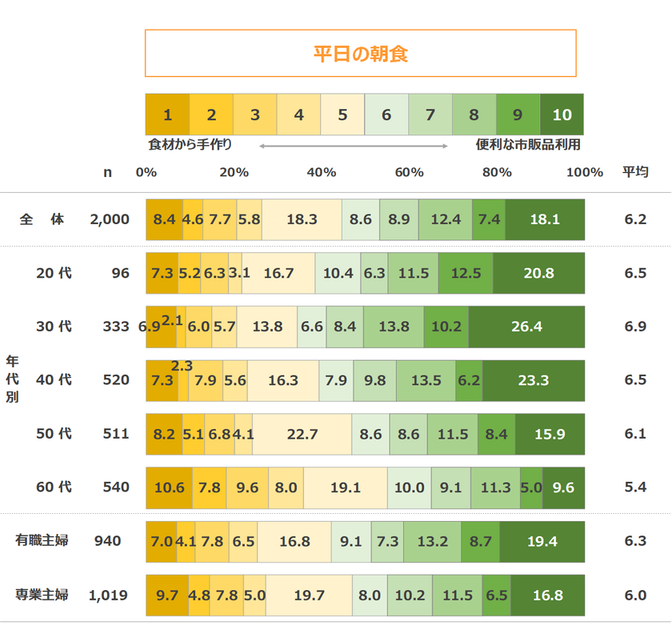
Task: Click the 18.3 segment in the 全体 bar
Action: (302, 219)
